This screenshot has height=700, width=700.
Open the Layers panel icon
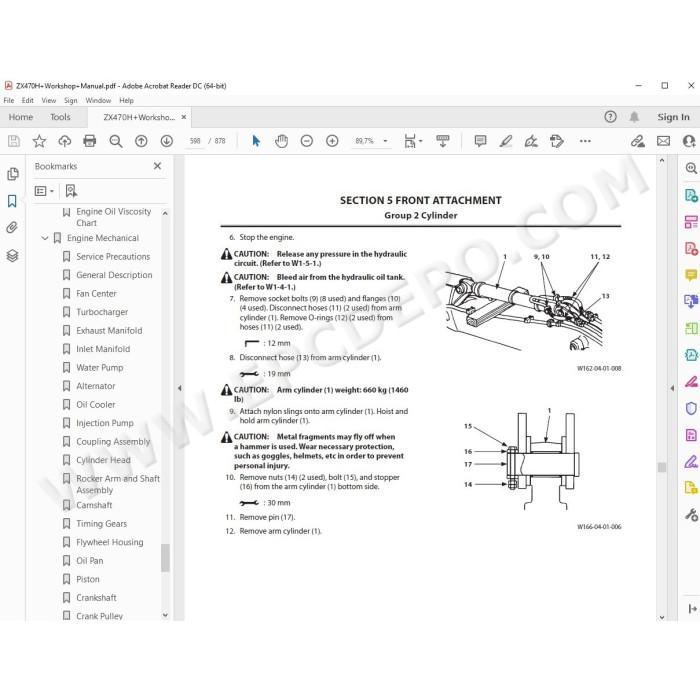click(x=12, y=255)
